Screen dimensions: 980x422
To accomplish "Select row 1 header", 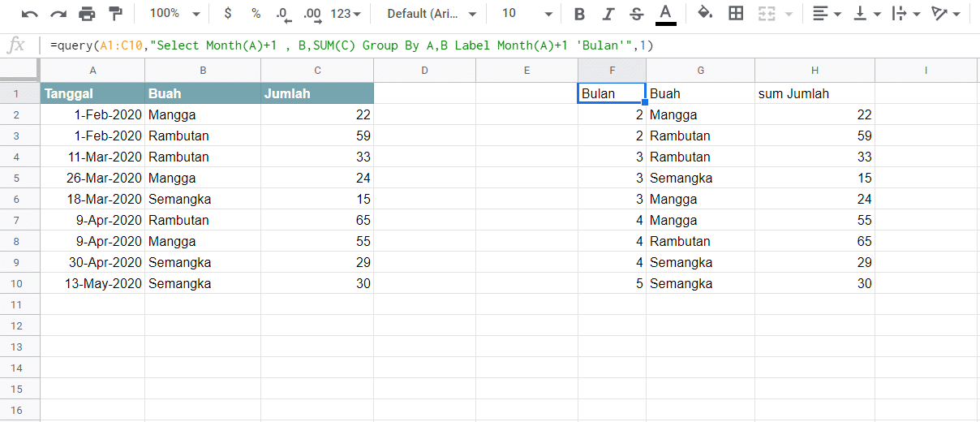I will click(x=19, y=93).
